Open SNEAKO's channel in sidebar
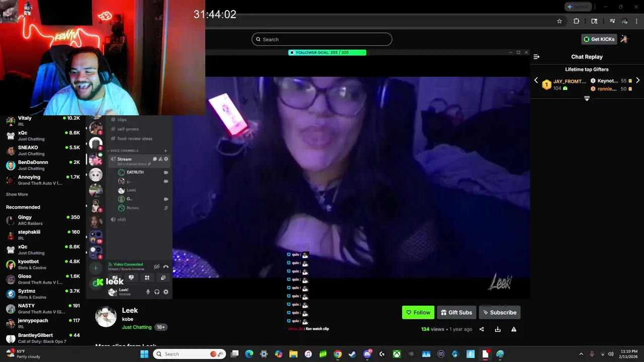The image size is (644, 362). [x=43, y=150]
